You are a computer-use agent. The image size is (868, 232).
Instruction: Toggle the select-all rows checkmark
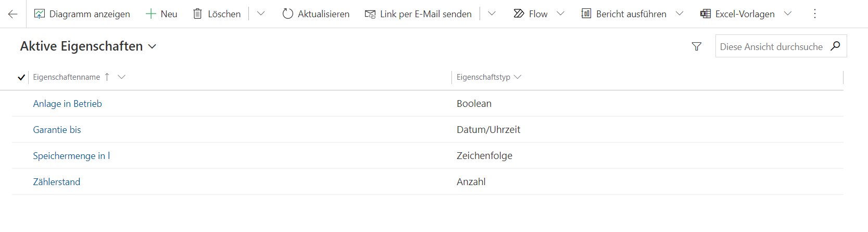click(x=21, y=77)
